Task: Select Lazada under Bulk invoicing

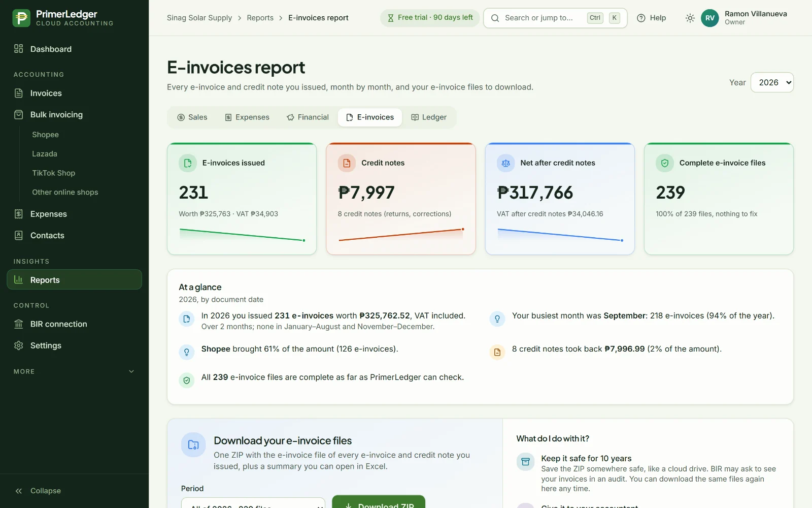Action: tap(45, 154)
